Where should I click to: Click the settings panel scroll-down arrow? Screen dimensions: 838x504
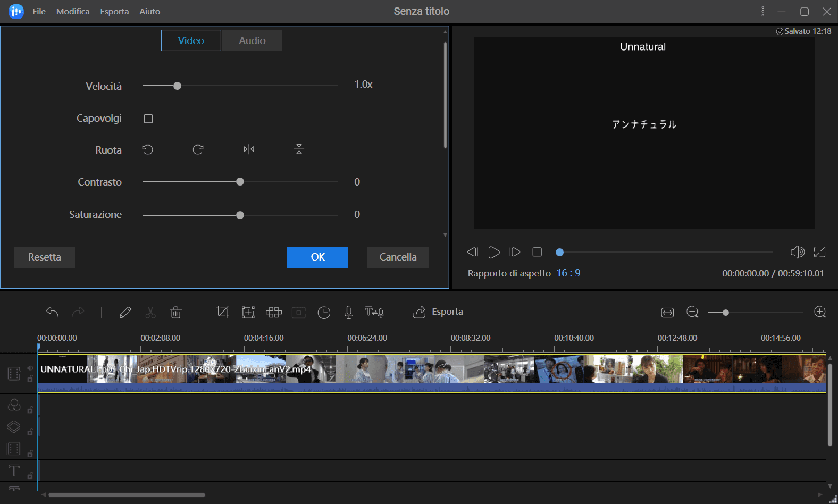445,235
